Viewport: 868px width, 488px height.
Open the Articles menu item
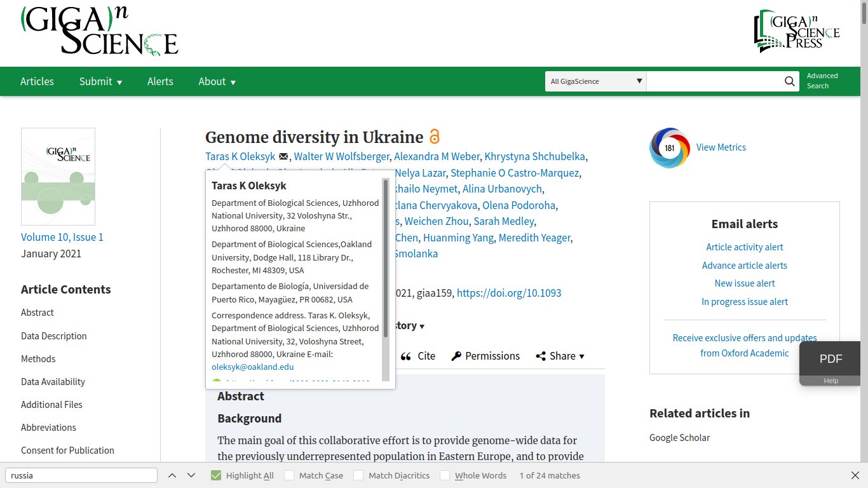click(37, 81)
